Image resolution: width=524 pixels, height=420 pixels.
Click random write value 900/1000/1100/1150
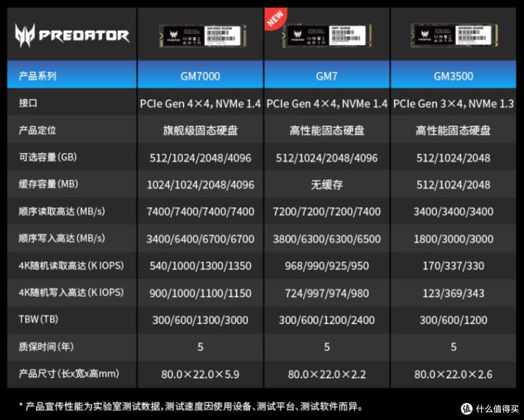tap(200, 293)
